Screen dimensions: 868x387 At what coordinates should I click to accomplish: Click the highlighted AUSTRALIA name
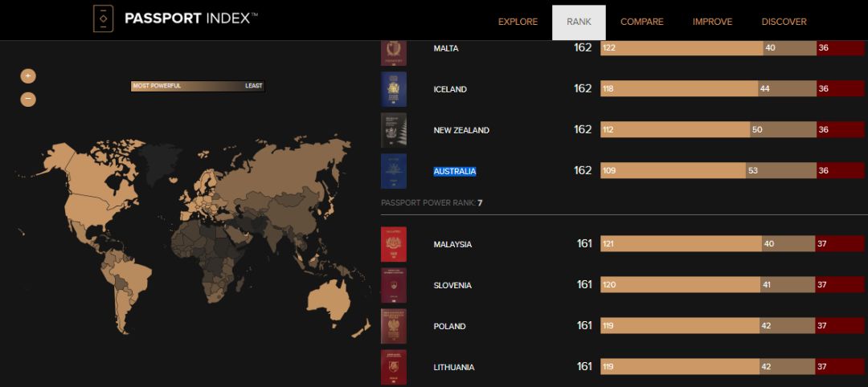[454, 171]
